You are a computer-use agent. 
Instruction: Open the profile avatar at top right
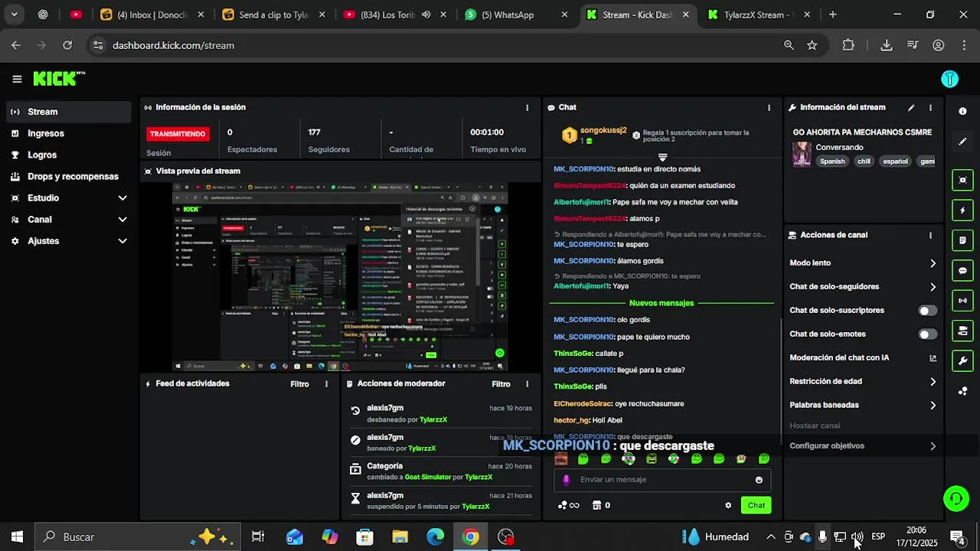tap(949, 79)
